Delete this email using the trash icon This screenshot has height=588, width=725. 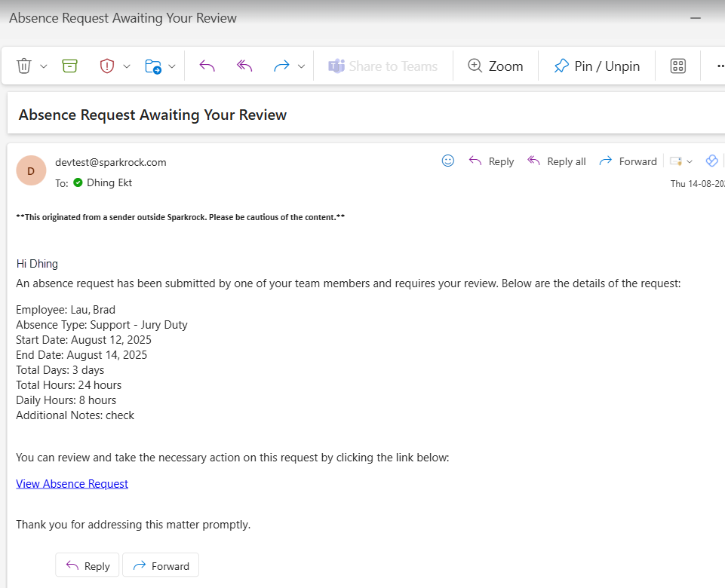tap(23, 66)
